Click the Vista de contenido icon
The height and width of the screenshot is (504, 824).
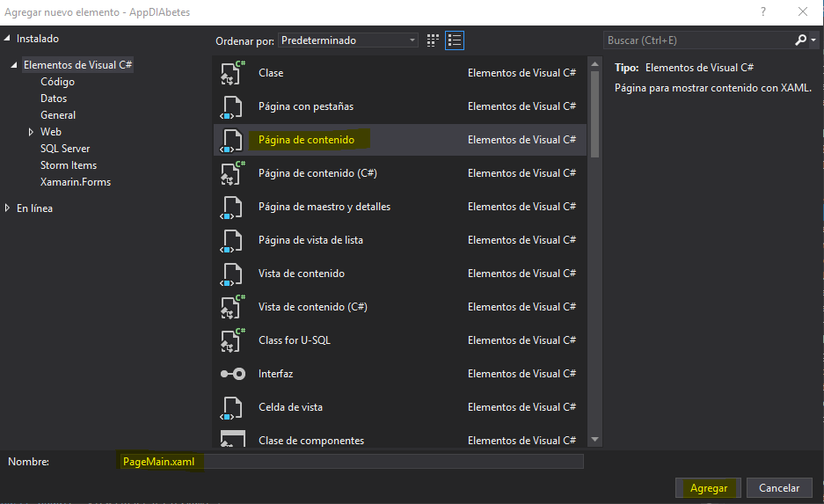(x=231, y=274)
